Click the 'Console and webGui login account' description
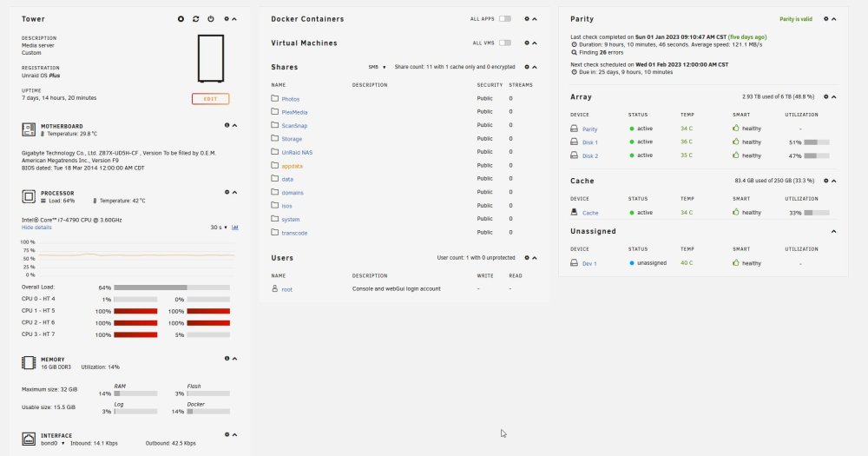This screenshot has height=456, width=868. pyautogui.click(x=397, y=288)
